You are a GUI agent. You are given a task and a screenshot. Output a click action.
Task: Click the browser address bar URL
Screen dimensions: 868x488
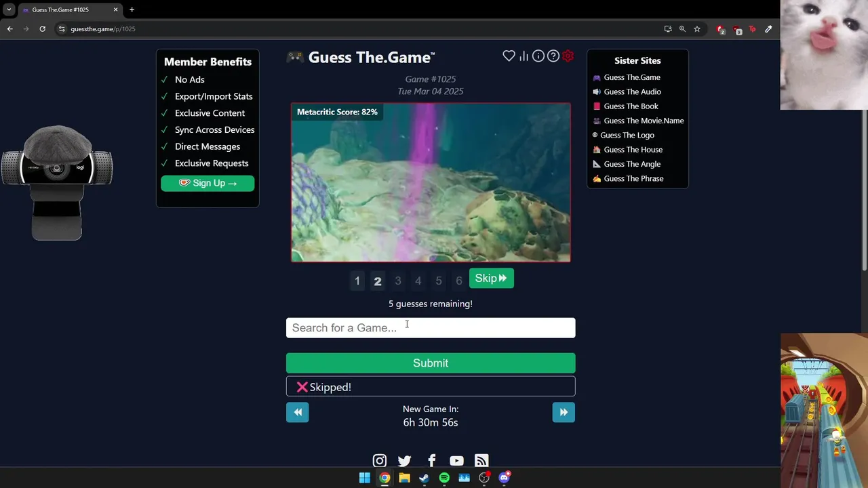point(103,29)
